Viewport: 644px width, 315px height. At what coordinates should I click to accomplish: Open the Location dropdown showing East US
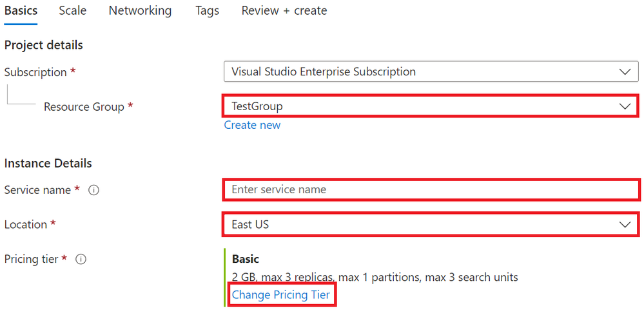(x=431, y=225)
